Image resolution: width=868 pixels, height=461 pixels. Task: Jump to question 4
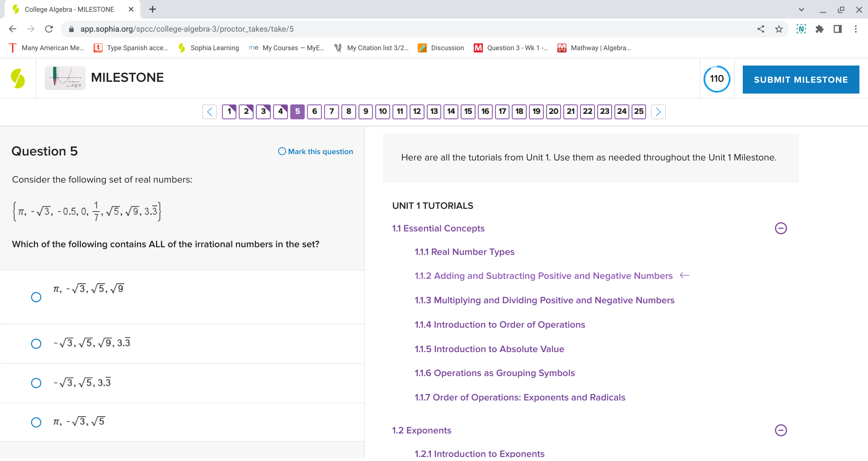tap(280, 112)
